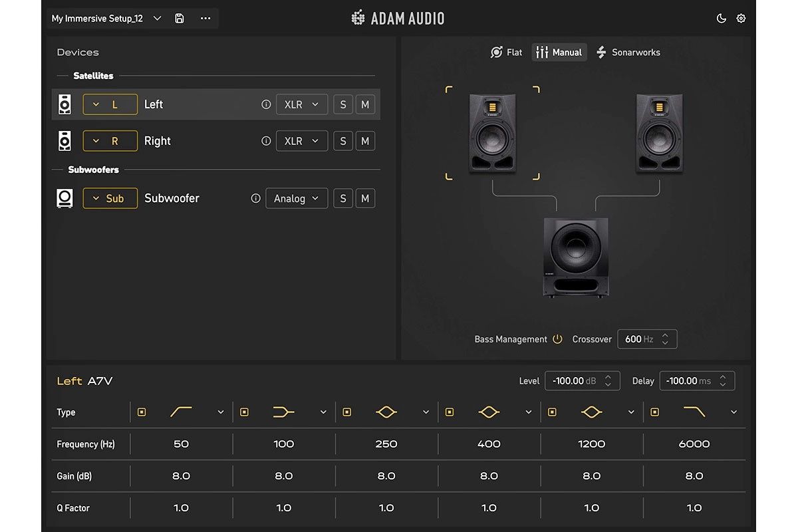The image size is (798, 532).
Task: Open the Right speaker XLR input dropdown
Action: pos(302,141)
